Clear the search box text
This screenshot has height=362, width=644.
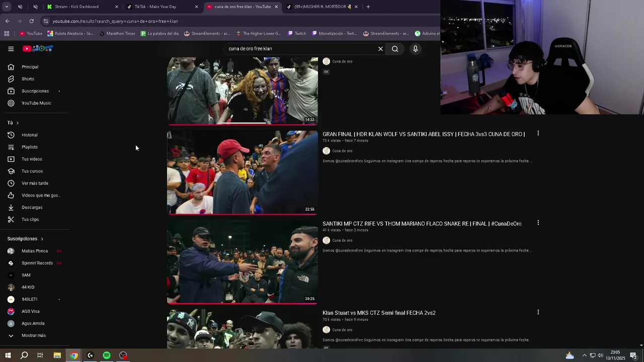(380, 49)
